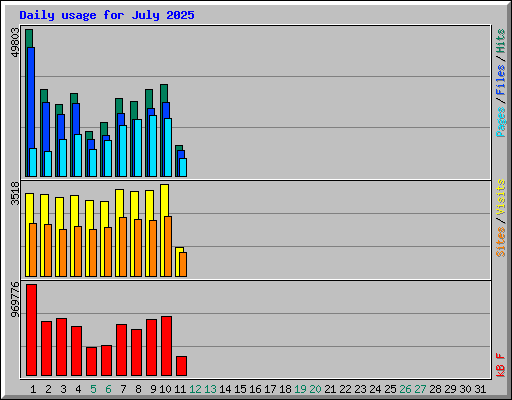Click day 8 on the x-axis
This screenshot has width=512, height=400.
coord(138,389)
